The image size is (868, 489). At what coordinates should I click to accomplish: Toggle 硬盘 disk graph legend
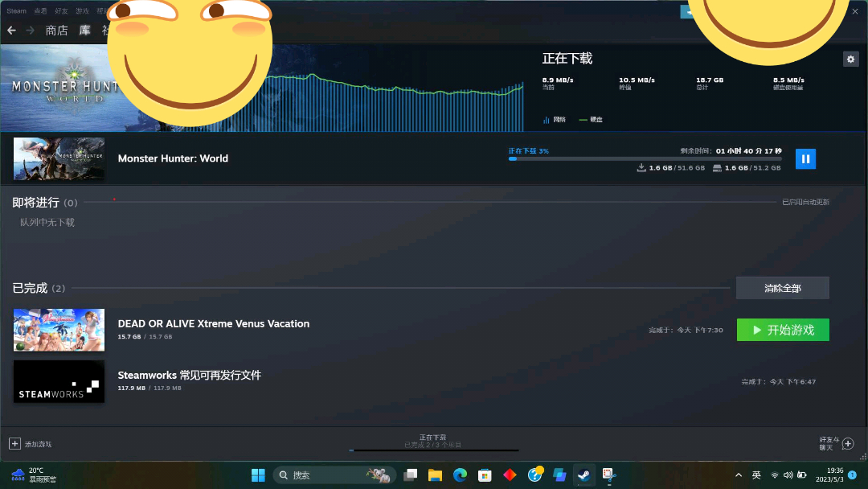click(x=591, y=120)
